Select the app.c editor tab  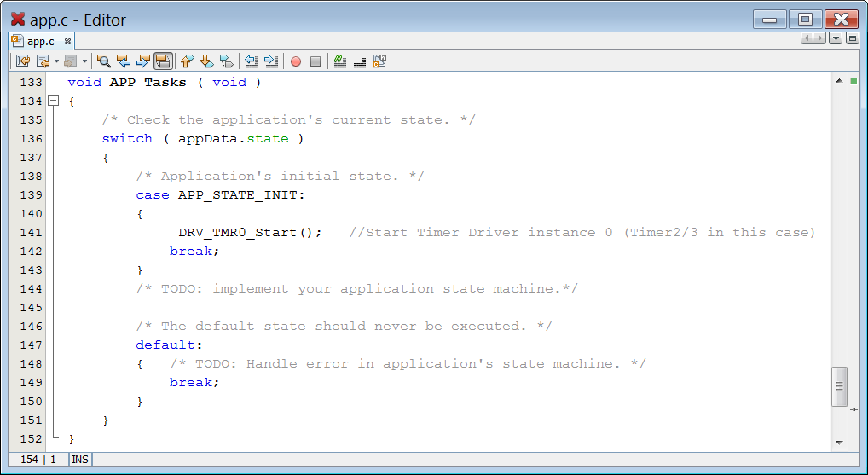39,41
